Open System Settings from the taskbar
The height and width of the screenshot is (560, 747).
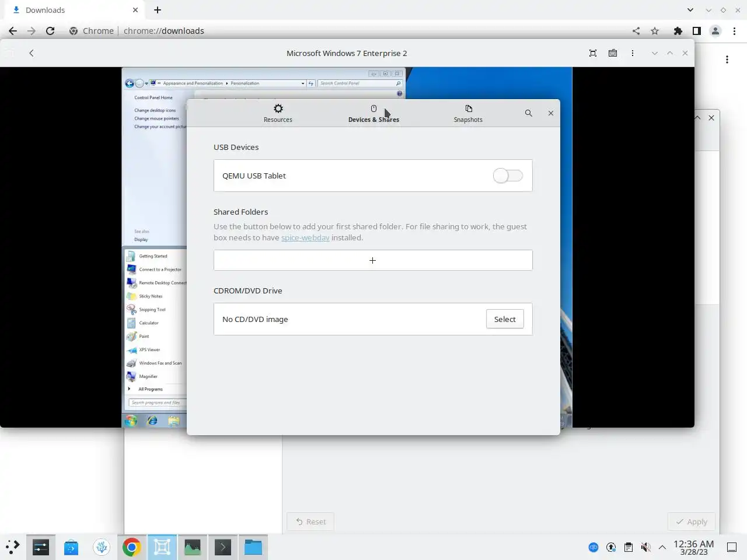pos(41,547)
